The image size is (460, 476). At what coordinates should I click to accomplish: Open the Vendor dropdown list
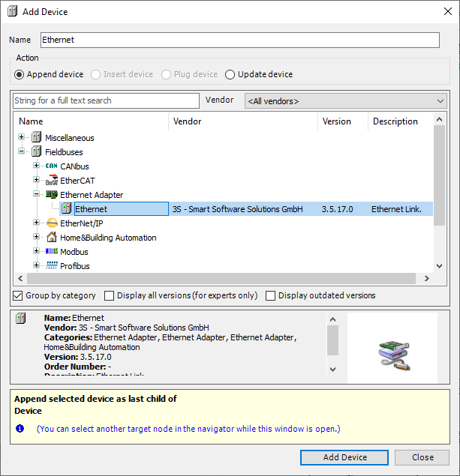[345, 100]
